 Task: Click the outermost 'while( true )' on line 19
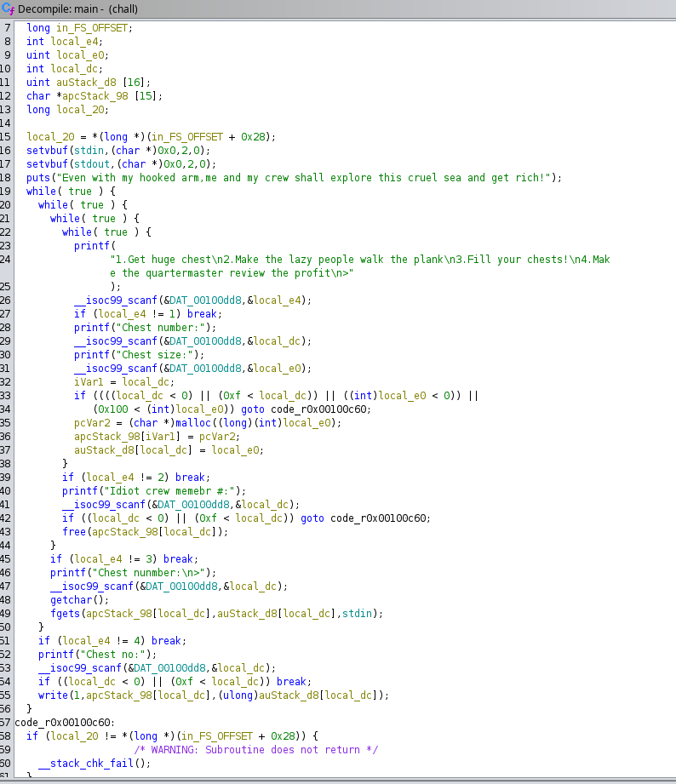[65, 192]
